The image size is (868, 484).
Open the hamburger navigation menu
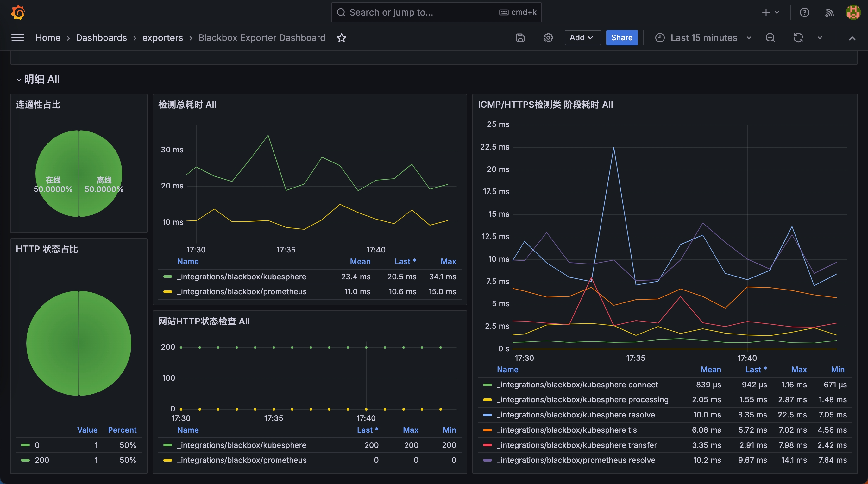click(x=17, y=38)
